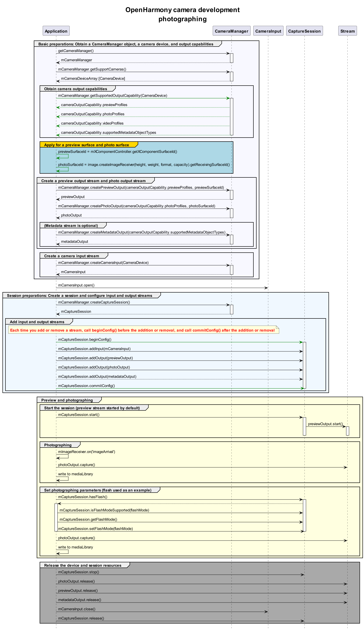Click 'mCaptureSession.commitConfig()' message
The image size is (364, 630).
tap(86, 386)
